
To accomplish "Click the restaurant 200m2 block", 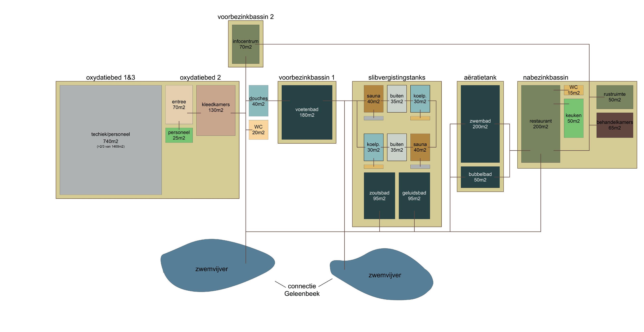I will [x=540, y=124].
